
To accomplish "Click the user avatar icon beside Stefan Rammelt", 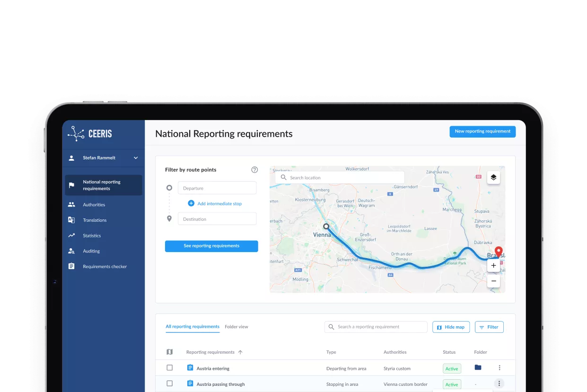I will click(x=71, y=158).
